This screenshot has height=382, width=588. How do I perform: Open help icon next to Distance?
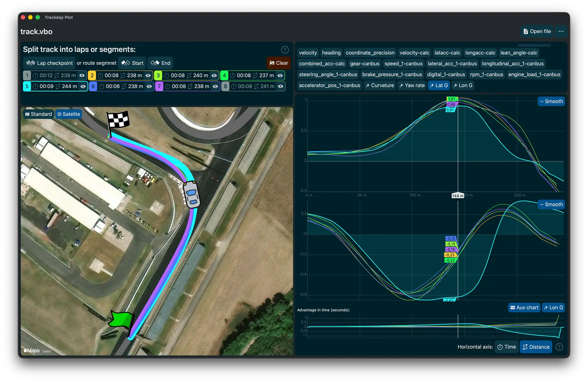pyautogui.click(x=559, y=347)
